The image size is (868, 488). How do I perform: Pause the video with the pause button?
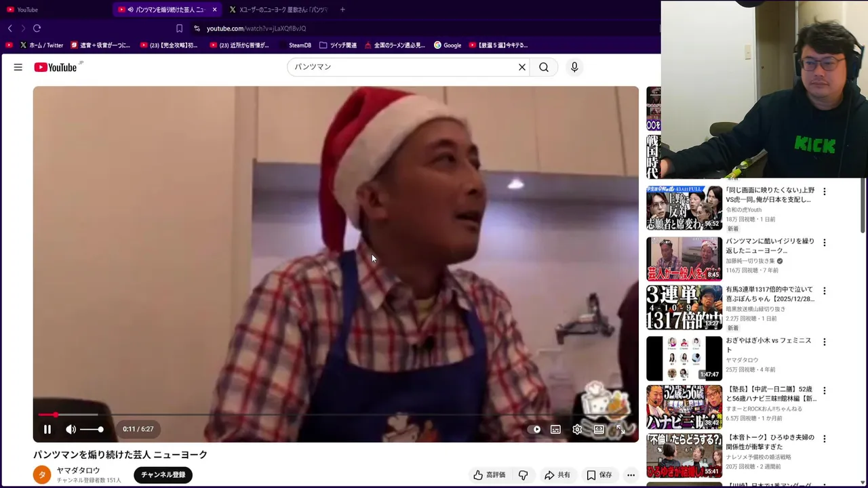(x=47, y=429)
